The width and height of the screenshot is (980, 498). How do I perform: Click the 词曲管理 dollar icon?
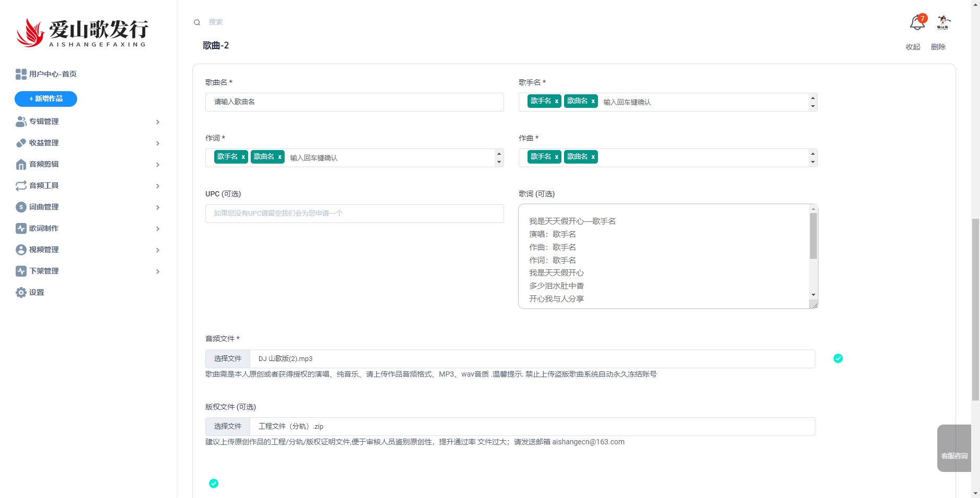coord(21,207)
